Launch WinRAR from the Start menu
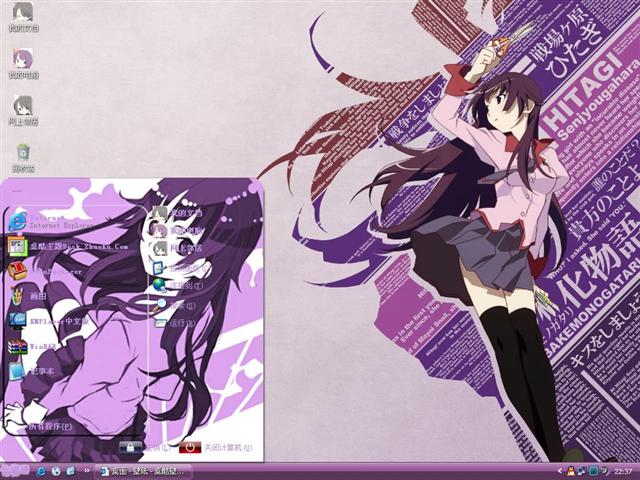 click(33, 347)
